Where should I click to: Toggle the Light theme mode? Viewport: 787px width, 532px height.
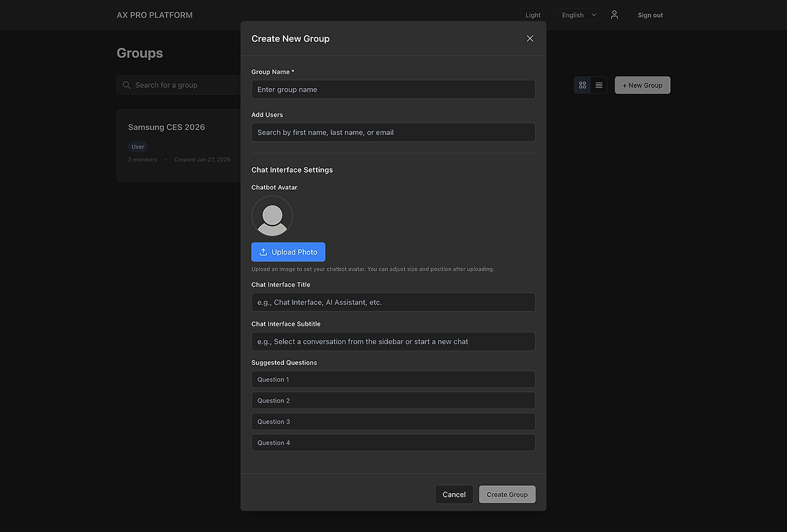pos(533,15)
